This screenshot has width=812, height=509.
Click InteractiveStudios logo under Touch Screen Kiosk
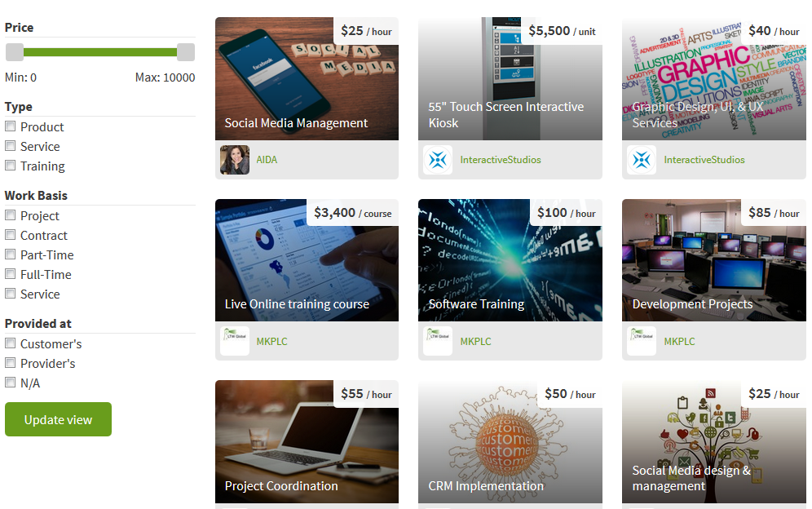point(438,160)
